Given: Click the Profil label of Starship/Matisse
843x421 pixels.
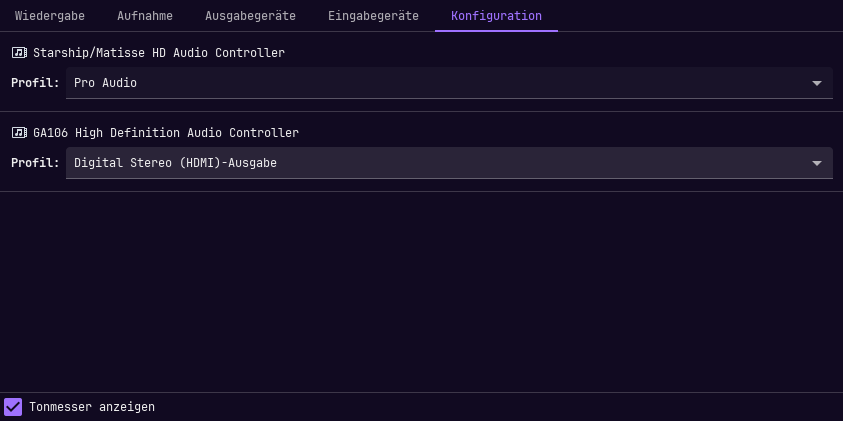Looking at the screenshot, I should [35, 83].
